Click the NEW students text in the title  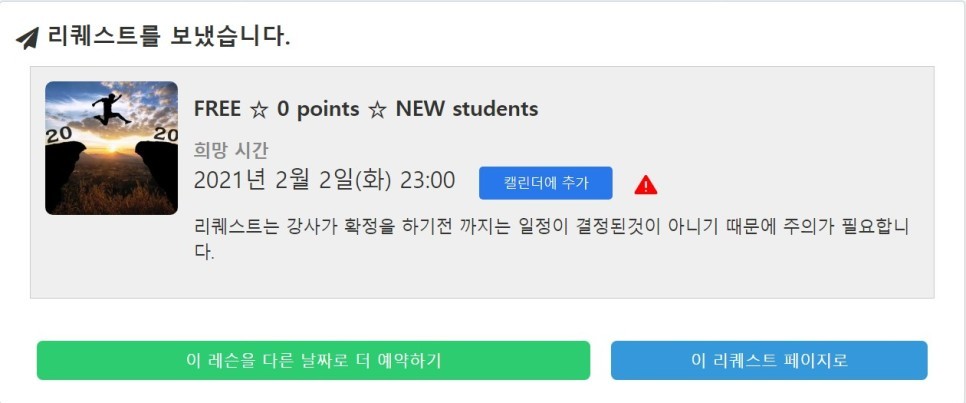coord(467,109)
